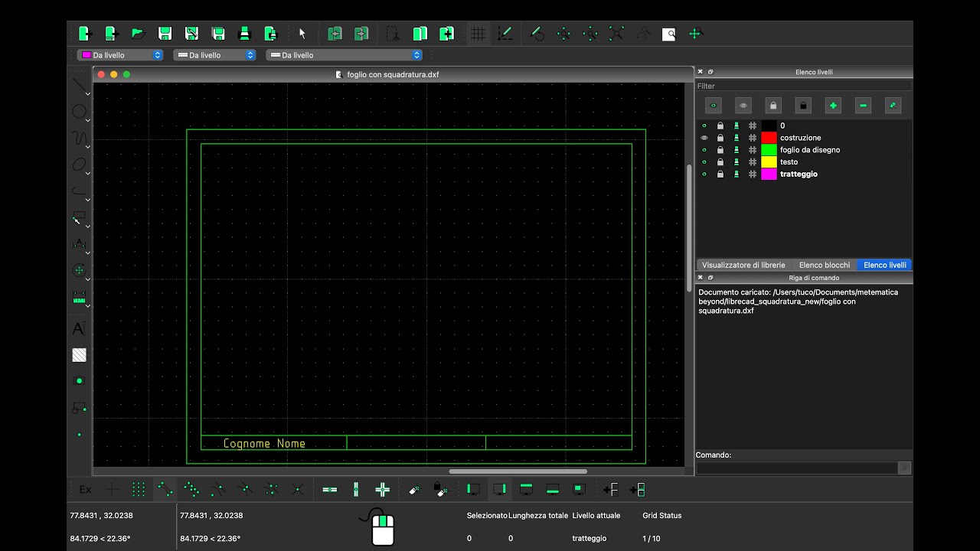
Task: Click the yellow color swatch of testo layer
Action: [x=769, y=162]
